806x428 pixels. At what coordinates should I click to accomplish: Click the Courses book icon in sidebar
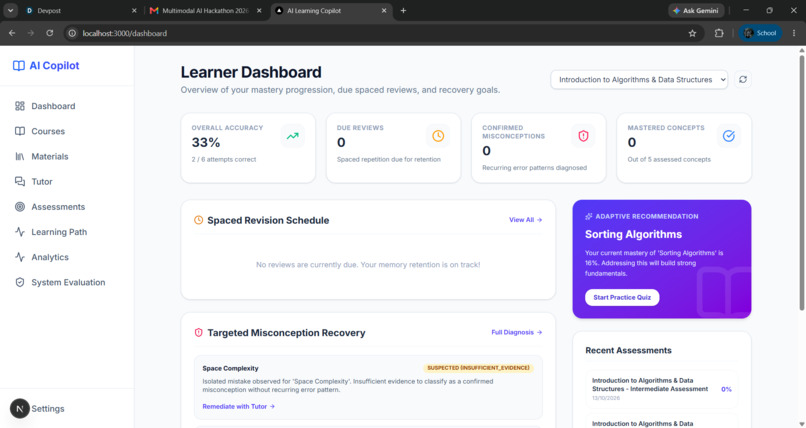(20, 131)
